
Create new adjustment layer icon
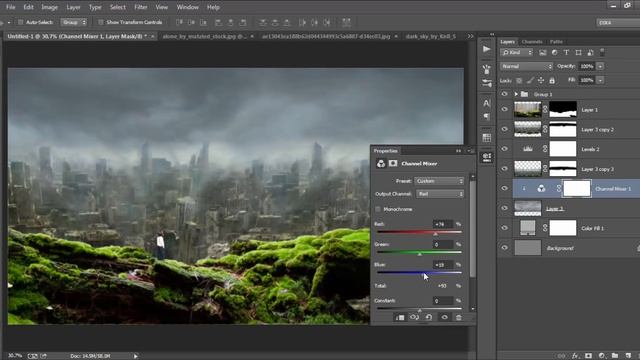(602, 356)
